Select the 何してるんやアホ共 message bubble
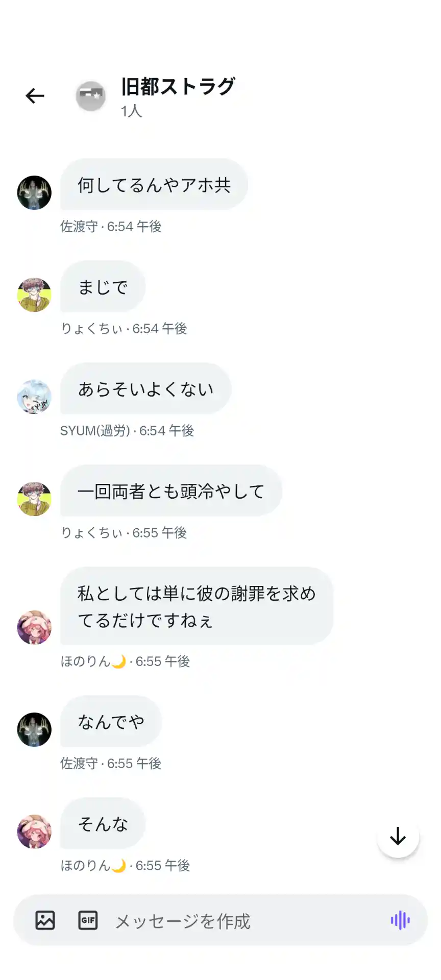Image resolution: width=441 pixels, height=980 pixels. [154, 184]
